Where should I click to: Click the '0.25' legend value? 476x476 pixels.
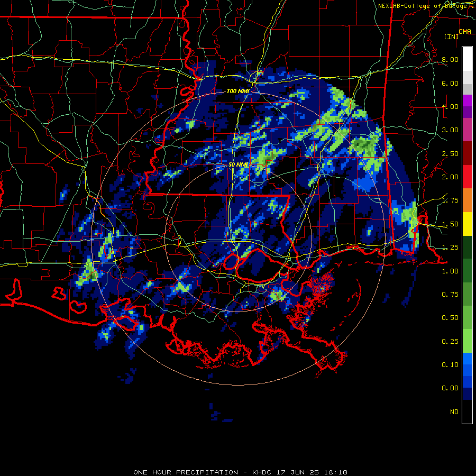coord(450,342)
